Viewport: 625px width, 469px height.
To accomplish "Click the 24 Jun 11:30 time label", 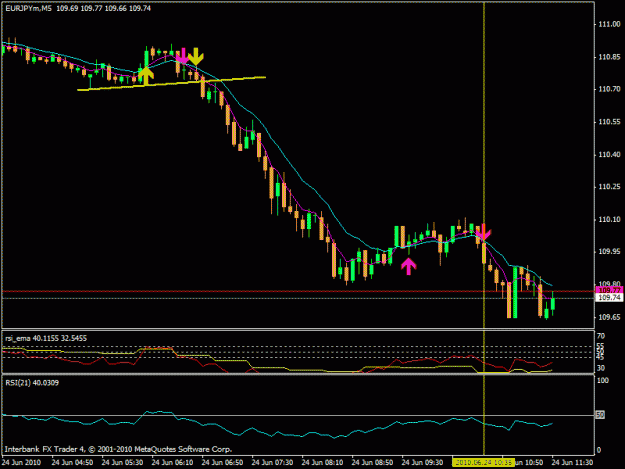I will pos(572,462).
